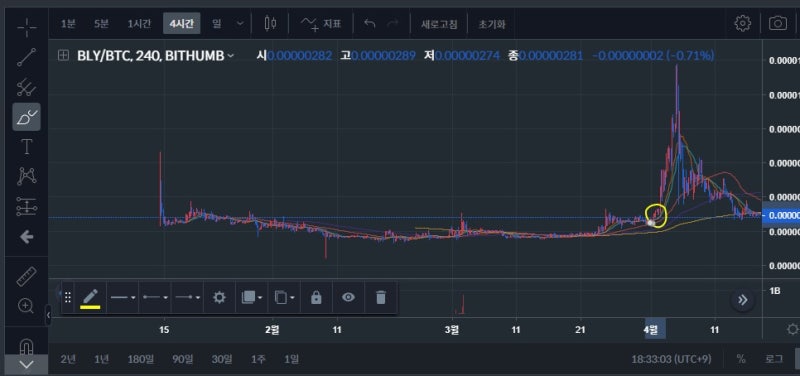Delete the drawing with trash icon
Screen dimensions: 800x376
[381, 297]
